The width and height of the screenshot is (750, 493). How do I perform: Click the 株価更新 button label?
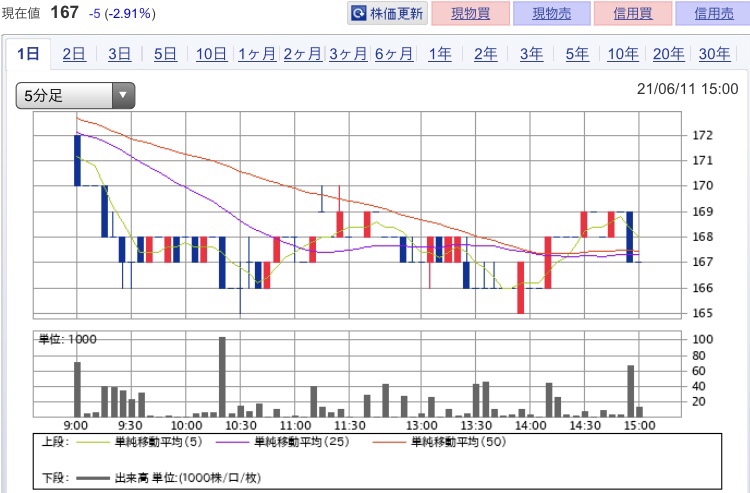tap(397, 13)
